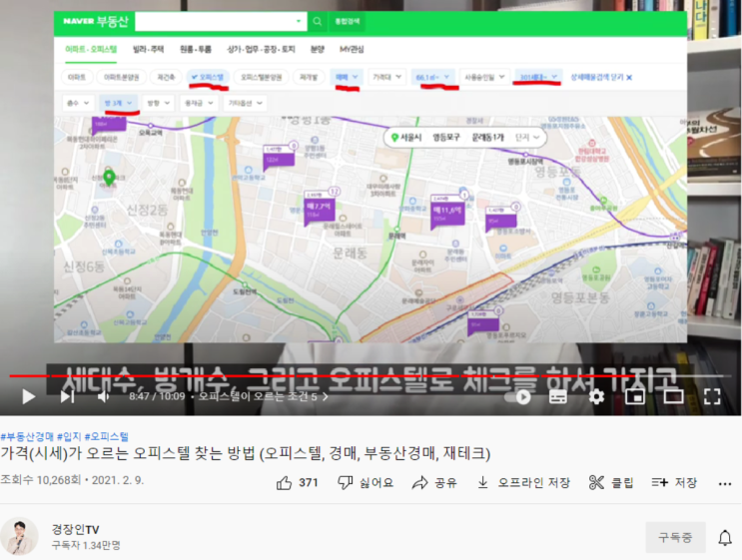Close the detailed search (상세매물검색 닫기)
742x560 pixels.
point(601,77)
